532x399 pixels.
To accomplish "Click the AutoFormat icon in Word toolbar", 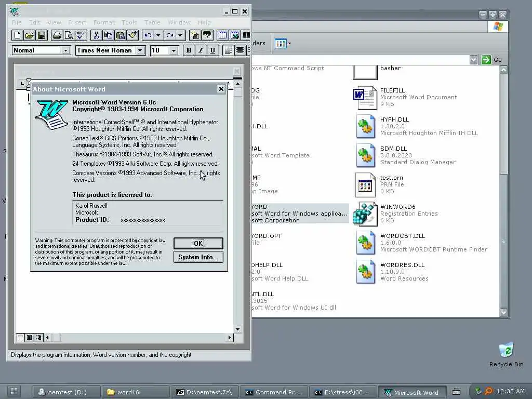I will (x=195, y=35).
